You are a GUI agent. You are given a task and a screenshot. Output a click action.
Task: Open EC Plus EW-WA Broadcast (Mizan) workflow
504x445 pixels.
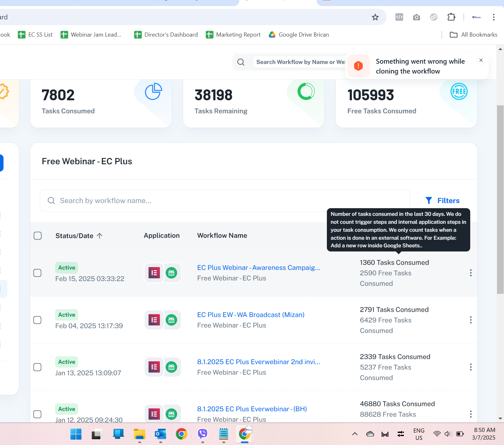click(x=251, y=315)
